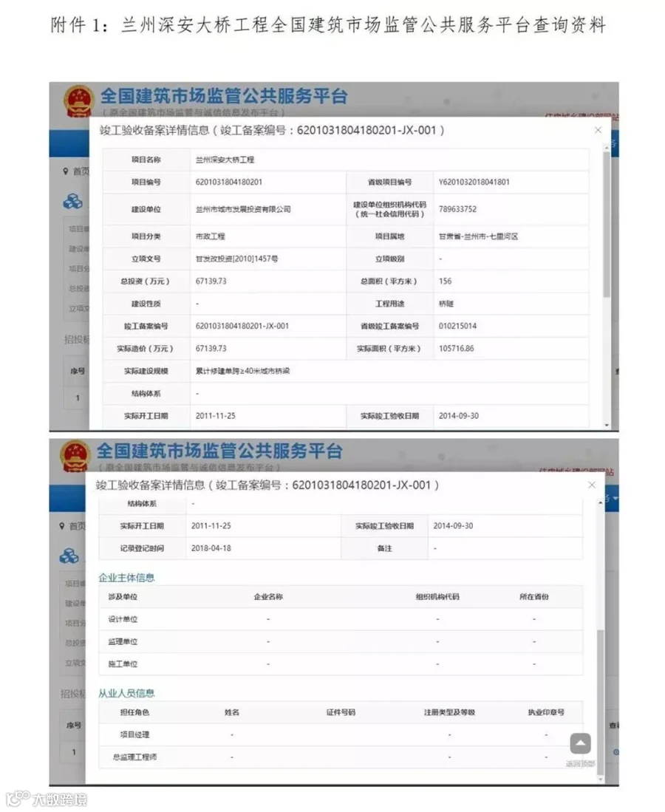Click acceptance date 2014-09-30 in lower screenshot
This screenshot has height=812, width=665.
tap(453, 525)
